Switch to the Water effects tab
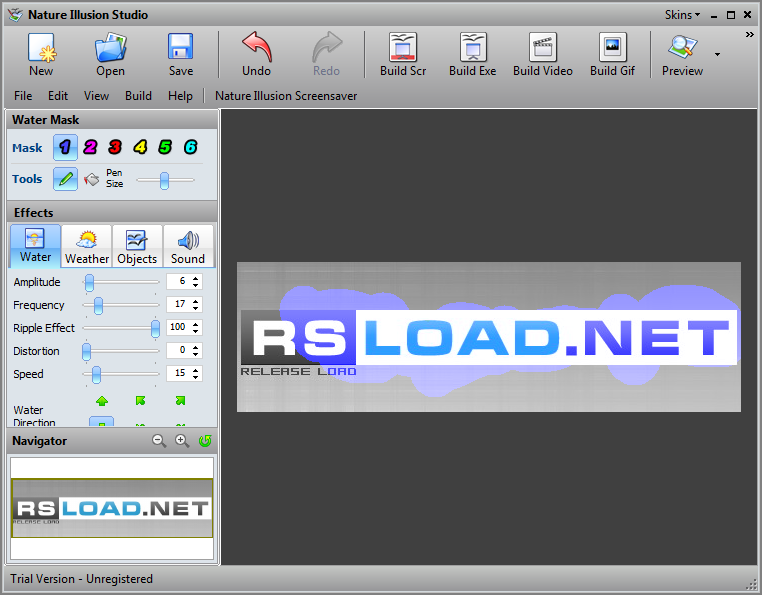Image resolution: width=762 pixels, height=595 pixels. (35, 246)
